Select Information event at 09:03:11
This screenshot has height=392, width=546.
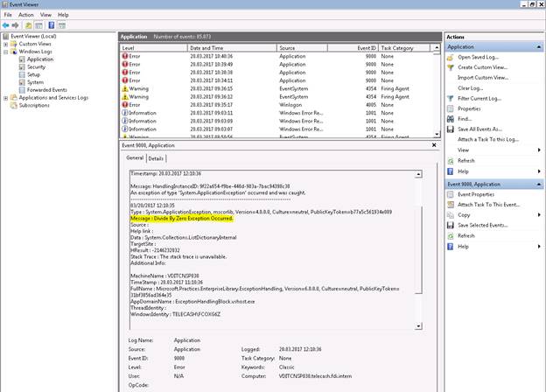coord(276,113)
